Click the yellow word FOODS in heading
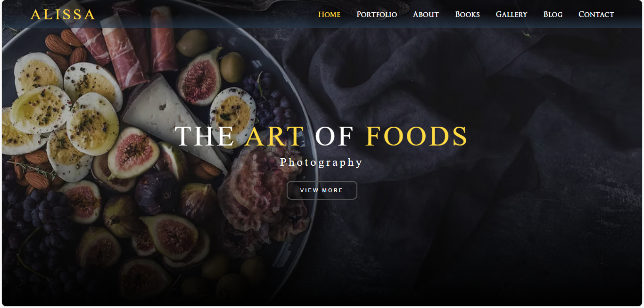Screen dimensions: 644x308 [417, 136]
